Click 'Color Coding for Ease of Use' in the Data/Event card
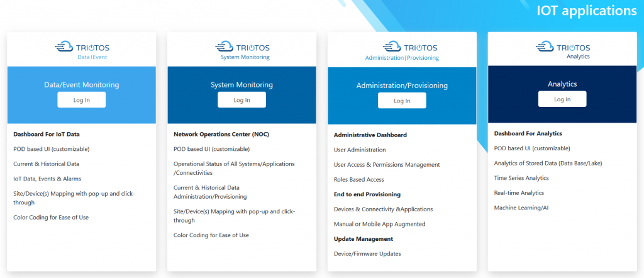Screen dimensions: 644x278 [x=51, y=217]
